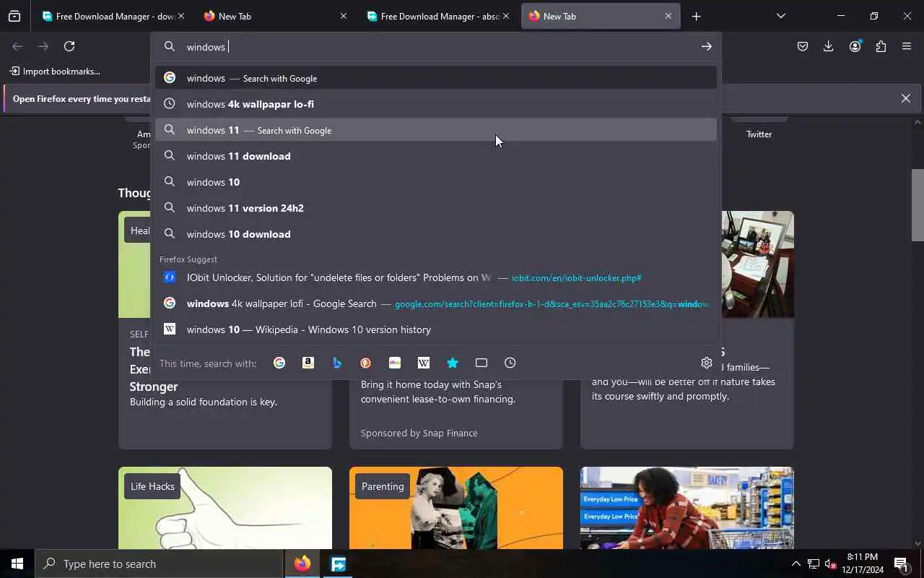
Task: Open the Extensions puzzle icon
Action: (x=881, y=46)
